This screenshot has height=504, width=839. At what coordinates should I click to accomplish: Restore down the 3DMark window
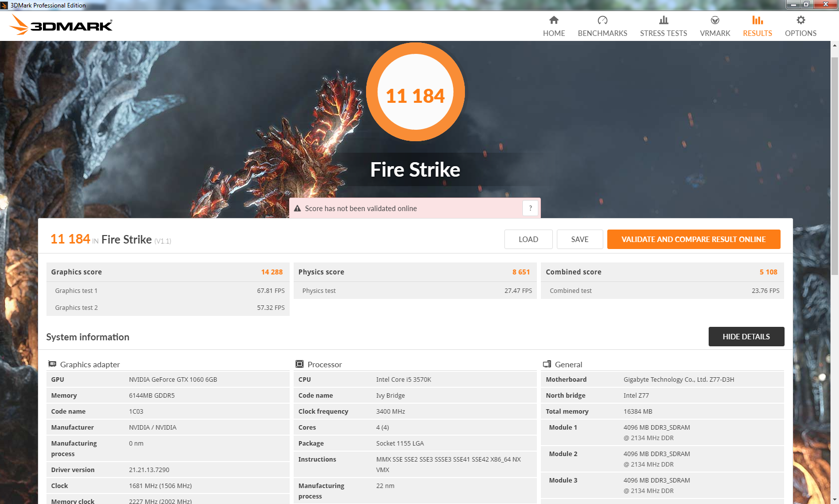pos(806,4)
